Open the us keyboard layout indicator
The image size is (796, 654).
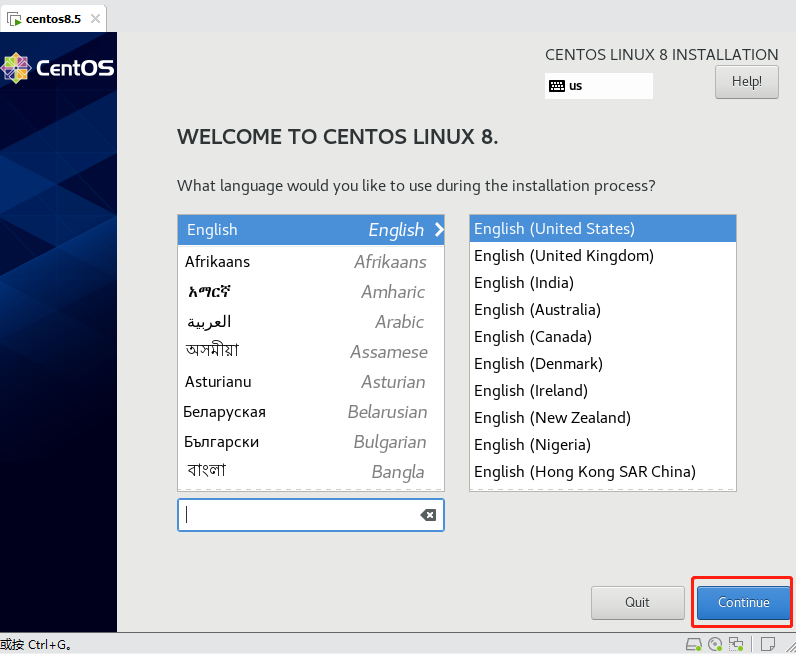[599, 86]
